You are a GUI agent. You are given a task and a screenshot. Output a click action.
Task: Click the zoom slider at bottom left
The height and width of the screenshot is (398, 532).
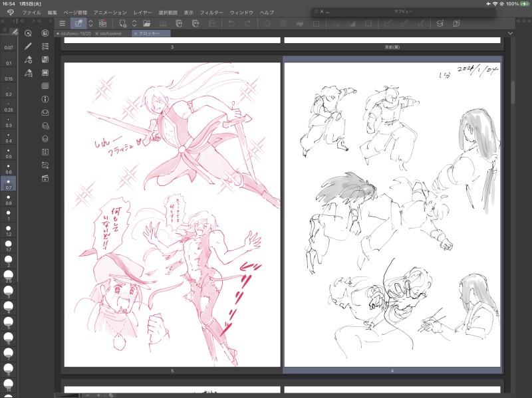tap(67, 395)
